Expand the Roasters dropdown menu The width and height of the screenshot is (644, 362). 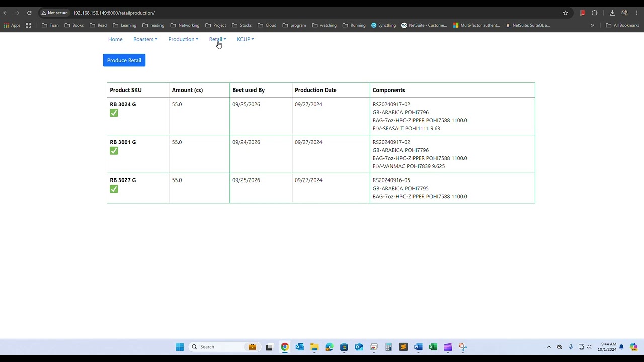145,39
